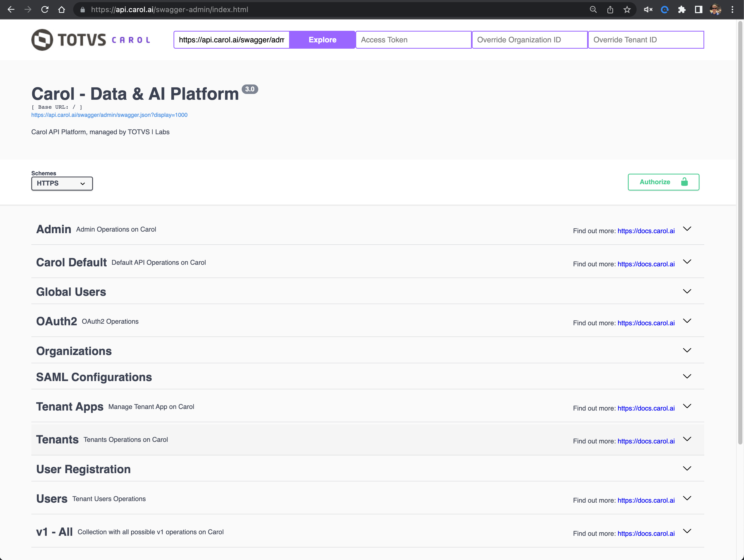Expand the SAML Configurations chevron
744x560 pixels.
tap(687, 377)
